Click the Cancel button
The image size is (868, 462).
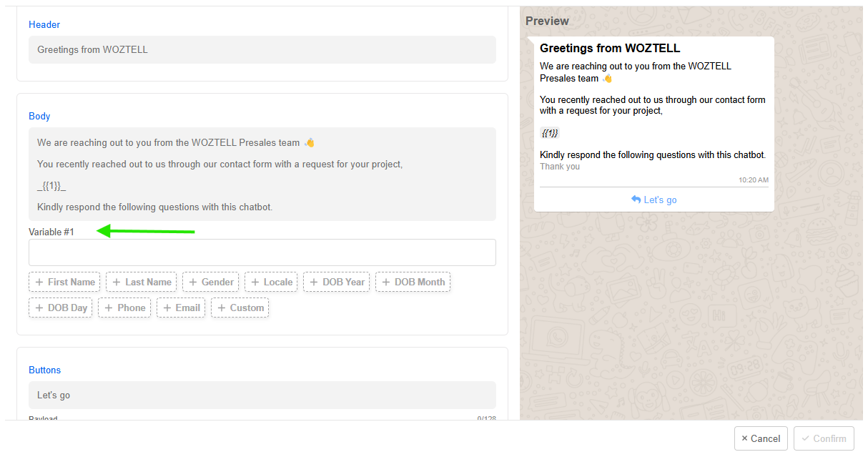(761, 438)
